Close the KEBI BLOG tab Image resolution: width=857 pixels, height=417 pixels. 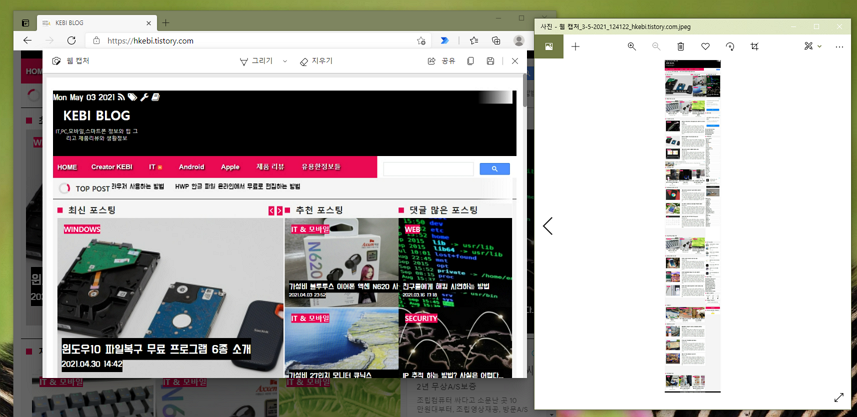click(x=149, y=23)
